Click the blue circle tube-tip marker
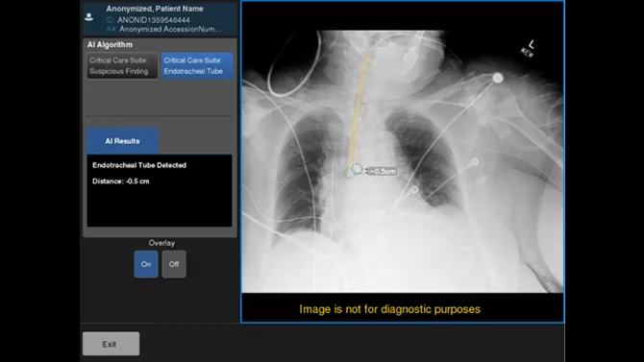This screenshot has height=362, width=644. [x=357, y=169]
